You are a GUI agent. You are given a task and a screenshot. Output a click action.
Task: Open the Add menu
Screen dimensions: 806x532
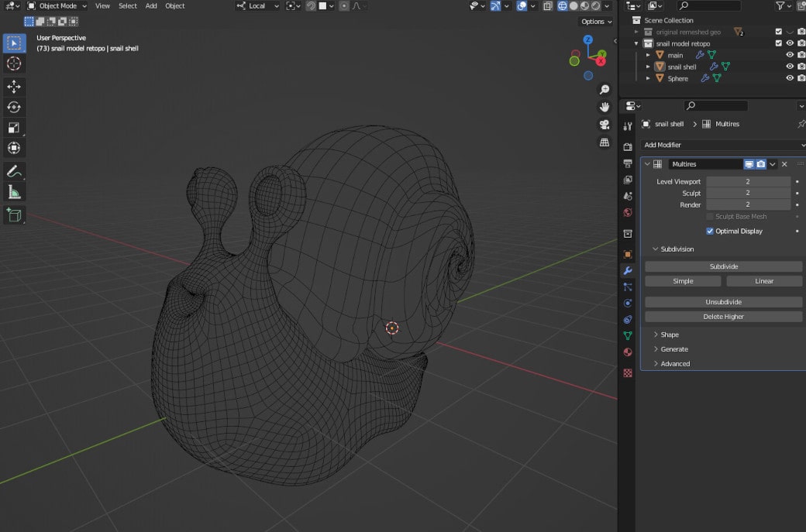(x=151, y=6)
